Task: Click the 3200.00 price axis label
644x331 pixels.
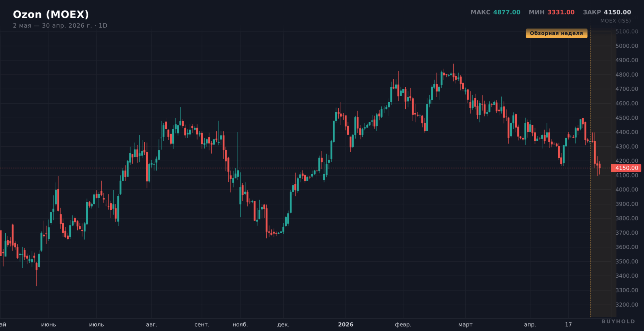Action: coord(627,305)
